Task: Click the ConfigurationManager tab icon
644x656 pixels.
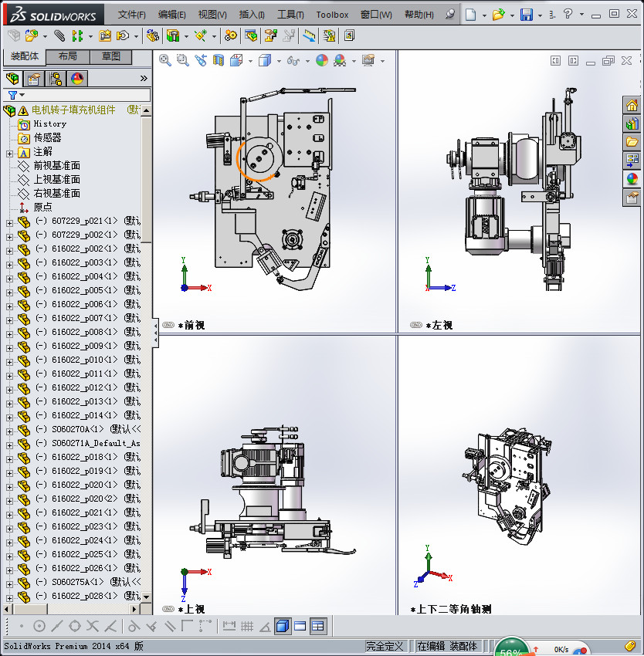Action: [x=56, y=78]
